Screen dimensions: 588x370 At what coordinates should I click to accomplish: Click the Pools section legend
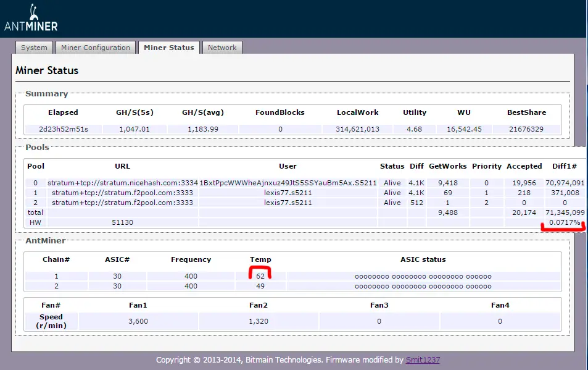coord(37,148)
